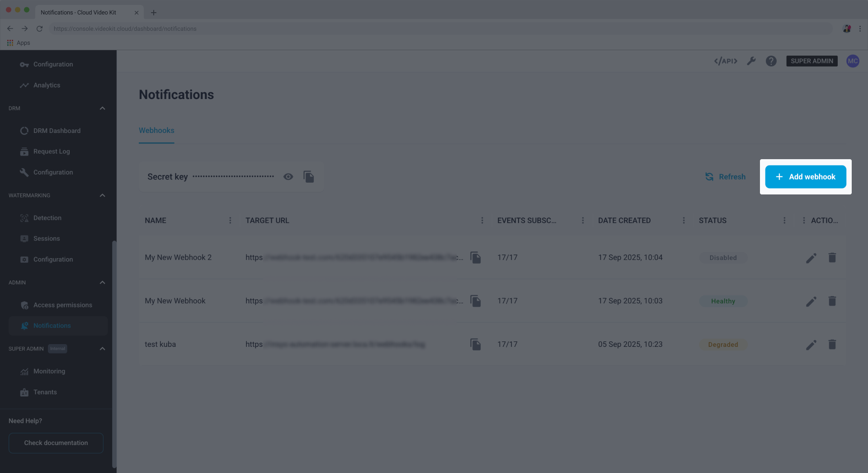Refresh the webhooks list
Viewport: 868px width, 473px height.
click(x=725, y=176)
